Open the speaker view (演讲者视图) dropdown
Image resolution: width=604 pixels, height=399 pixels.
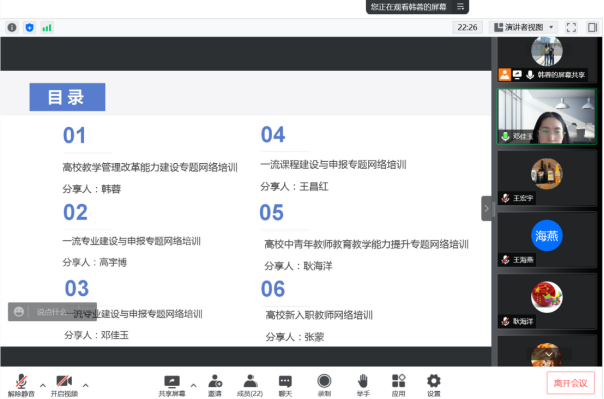[x=524, y=27]
